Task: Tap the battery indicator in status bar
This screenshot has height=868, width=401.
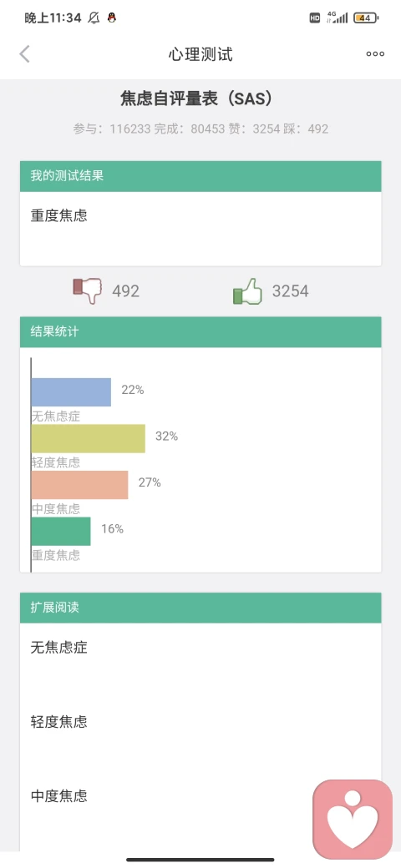Action: click(366, 18)
